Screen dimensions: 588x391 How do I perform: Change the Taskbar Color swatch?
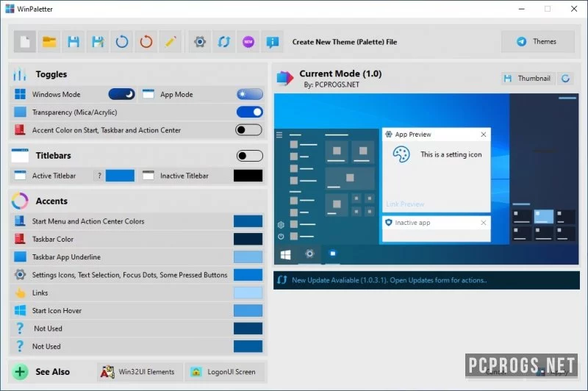[x=248, y=239]
